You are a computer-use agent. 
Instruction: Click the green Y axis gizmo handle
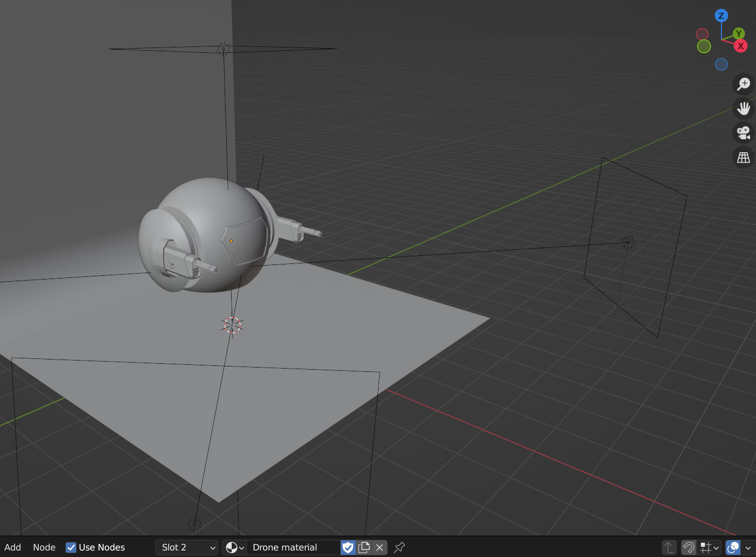[739, 34]
